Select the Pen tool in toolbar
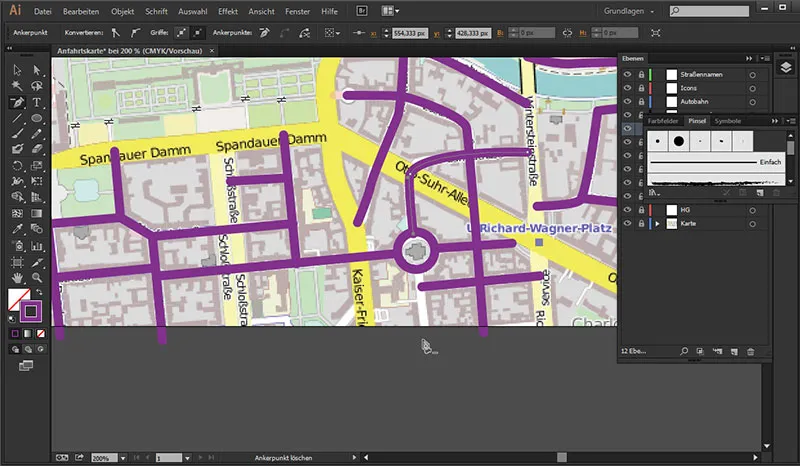Viewport: 800px width, 466px height. coord(17,102)
